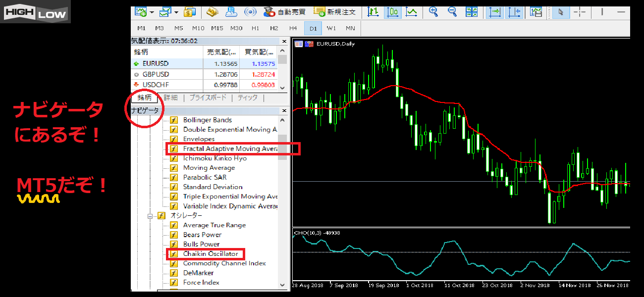Switch chart to bar chart display

pos(374,12)
